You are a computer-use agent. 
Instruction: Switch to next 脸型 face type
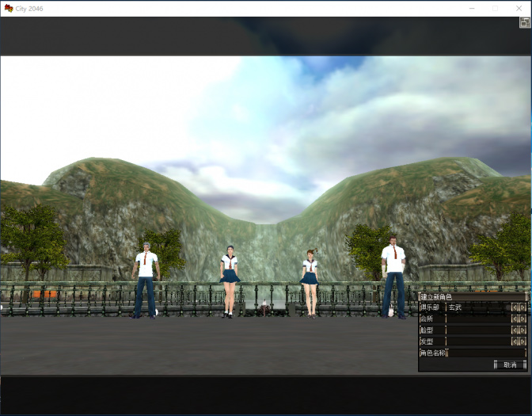click(x=522, y=330)
